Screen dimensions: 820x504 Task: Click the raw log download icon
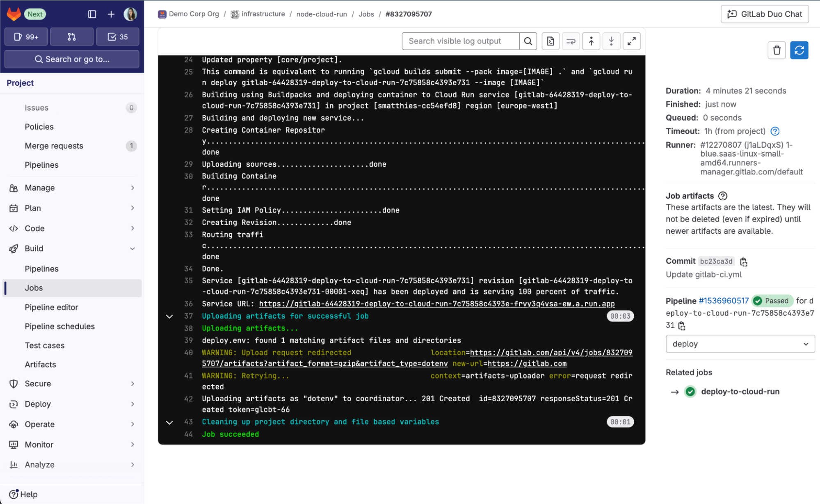point(550,41)
